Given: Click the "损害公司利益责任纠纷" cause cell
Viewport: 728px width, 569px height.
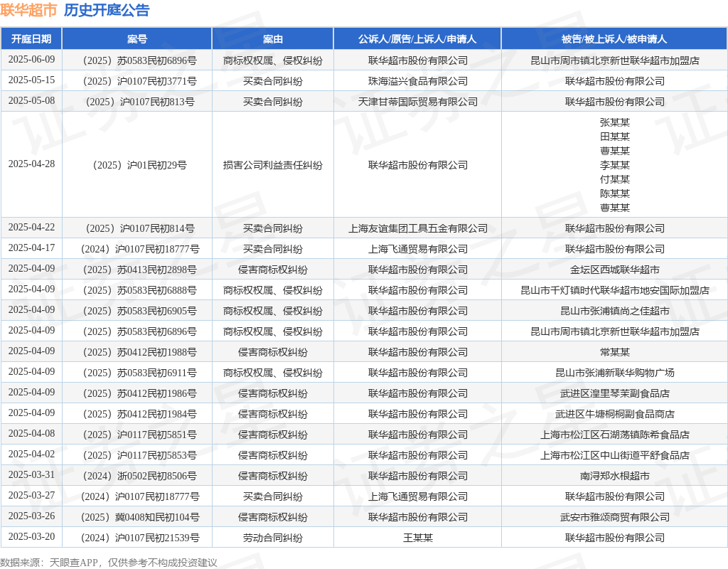Looking at the screenshot, I should click(272, 165).
